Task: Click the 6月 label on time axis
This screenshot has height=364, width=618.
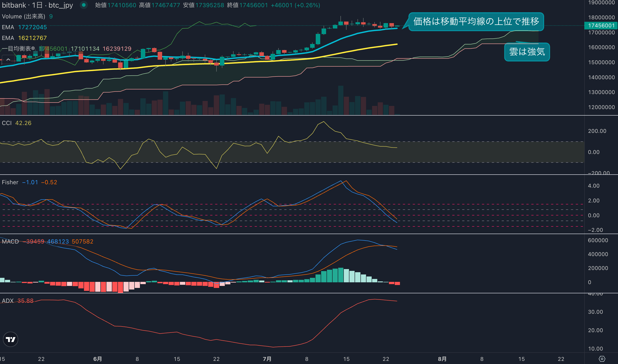Action: point(97,359)
